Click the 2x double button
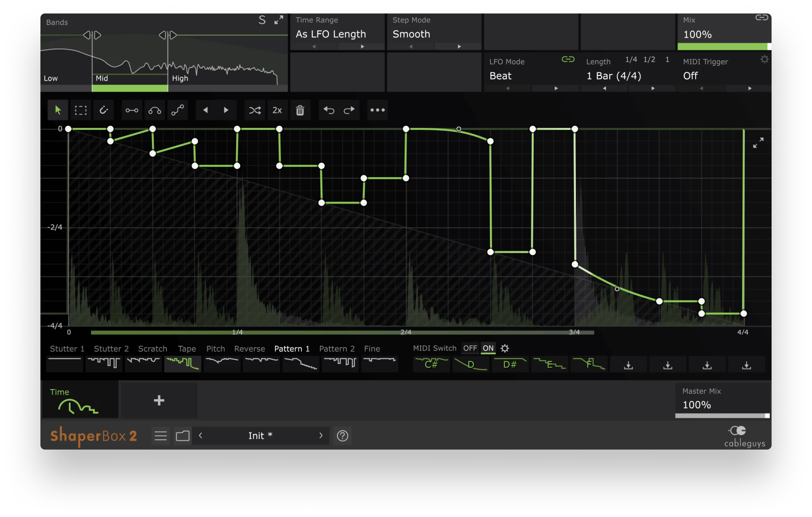Screen dimensions: 812x517 [x=277, y=110]
